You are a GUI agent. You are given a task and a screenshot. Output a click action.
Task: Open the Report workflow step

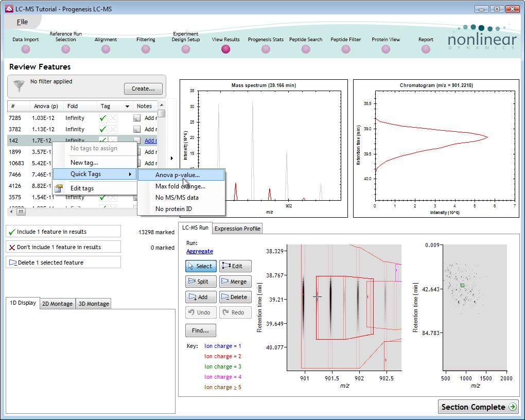point(426,49)
